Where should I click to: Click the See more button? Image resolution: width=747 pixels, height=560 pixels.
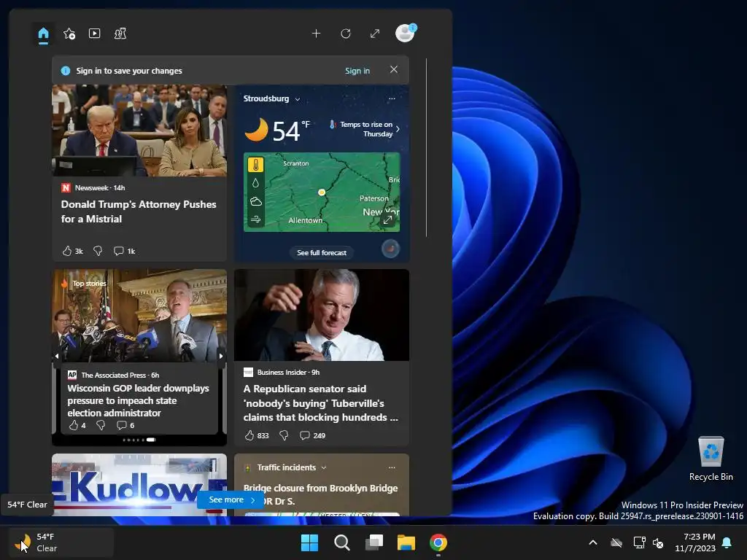[x=231, y=499]
